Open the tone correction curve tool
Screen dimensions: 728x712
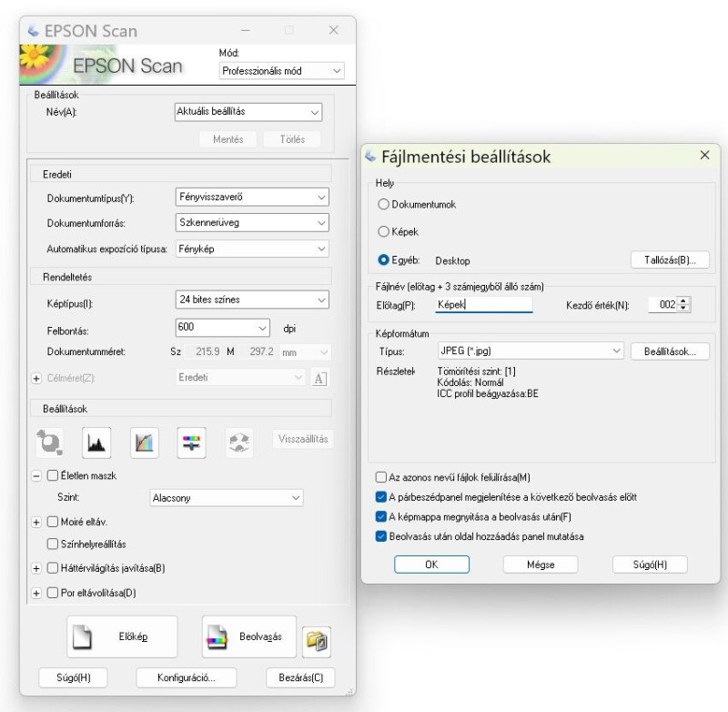click(x=145, y=442)
